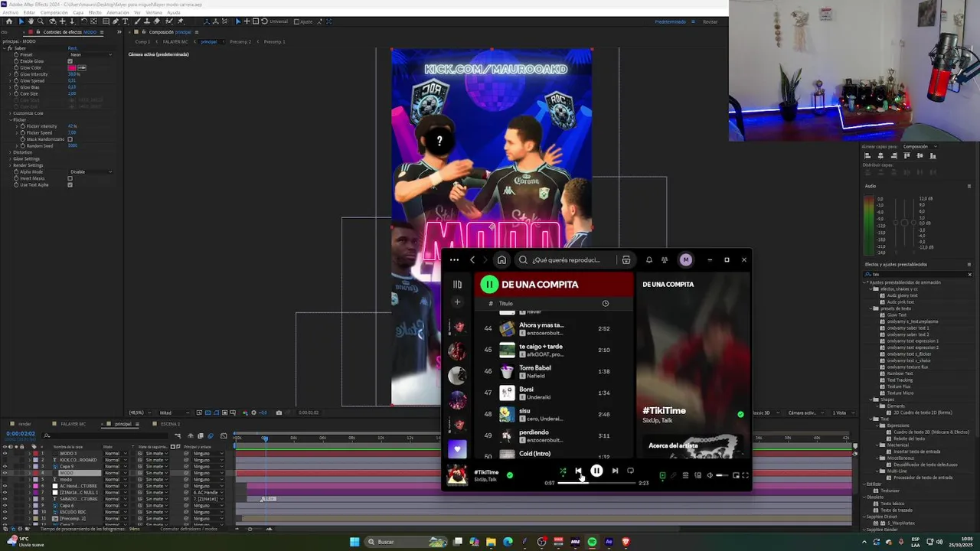Collapse the Flicker section
Screen dimensions: 980x551
click(10, 120)
